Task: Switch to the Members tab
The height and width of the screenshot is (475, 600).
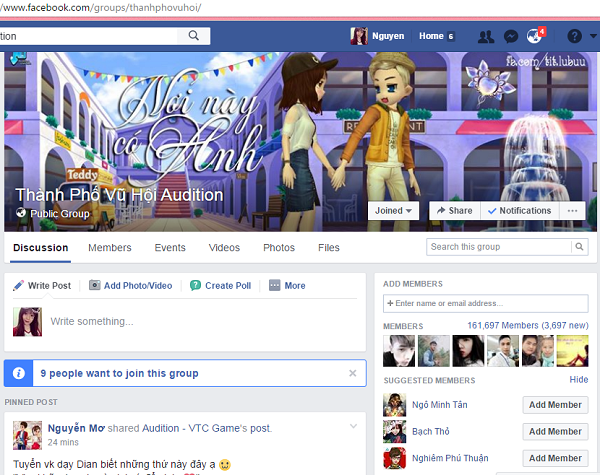Action: [x=110, y=248]
